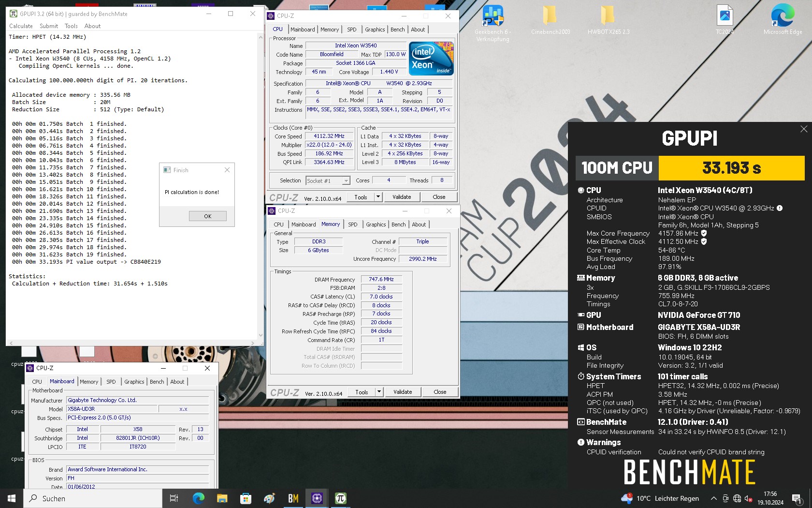Open the Calculate menu in GPUPI
Screen dimensions: 812x508
pos(21,26)
